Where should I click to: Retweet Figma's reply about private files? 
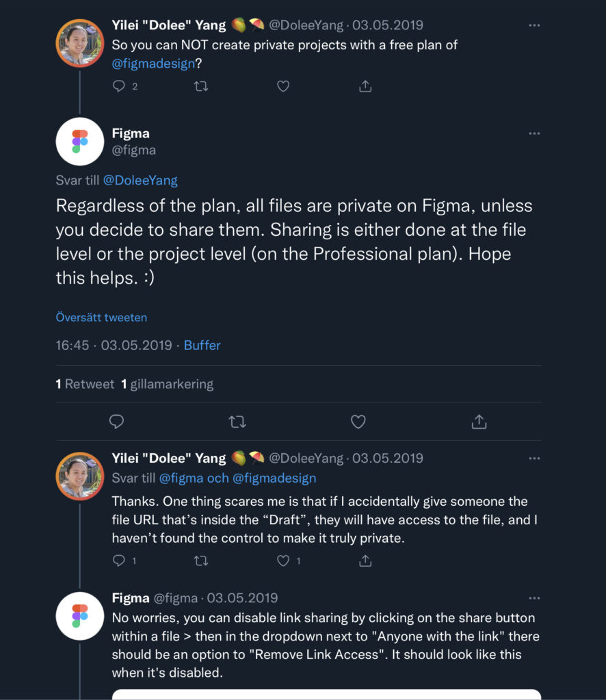(237, 422)
